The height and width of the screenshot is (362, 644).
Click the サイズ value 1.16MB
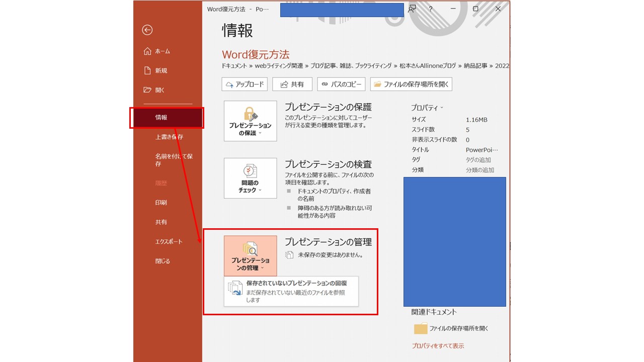[x=476, y=120]
